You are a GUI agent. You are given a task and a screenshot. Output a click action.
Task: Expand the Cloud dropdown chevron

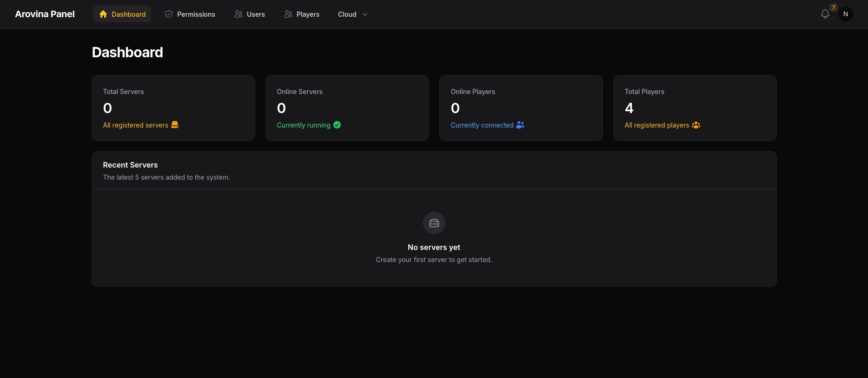point(365,14)
